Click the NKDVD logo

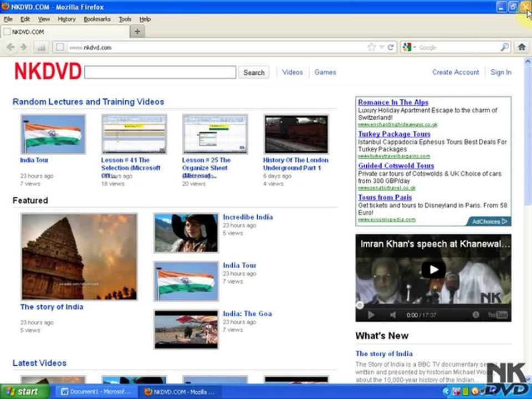coord(48,71)
